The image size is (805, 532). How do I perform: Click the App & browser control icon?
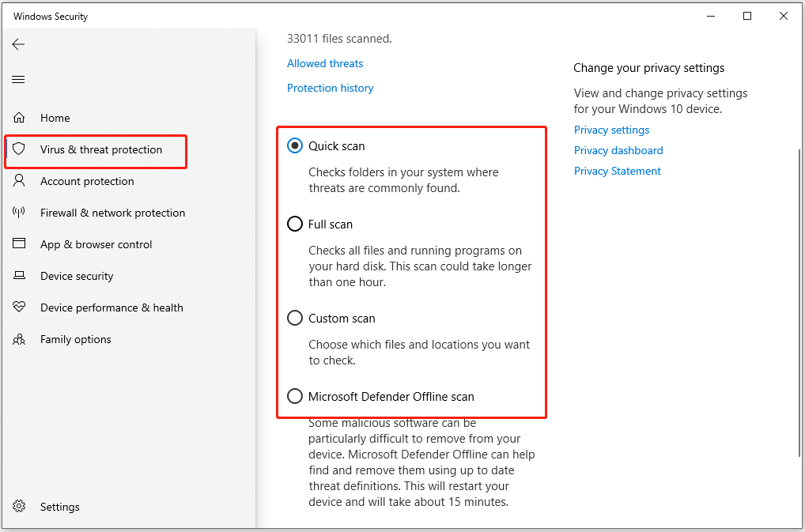19,244
